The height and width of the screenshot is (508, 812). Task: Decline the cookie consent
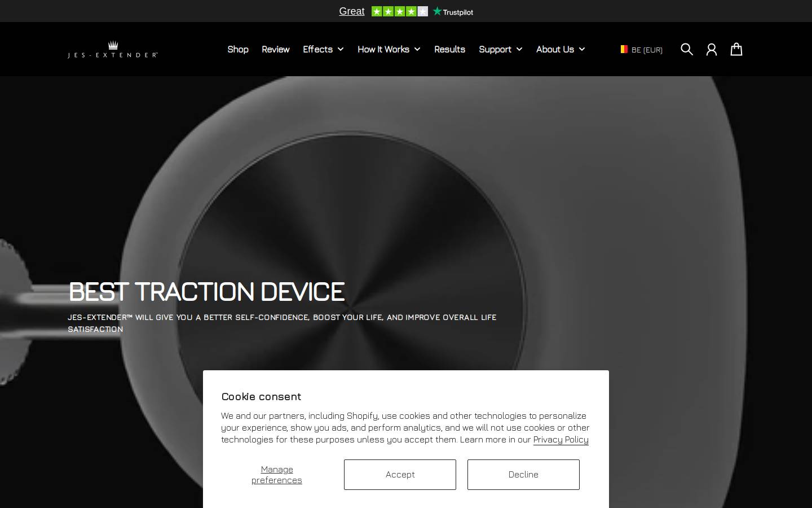point(523,474)
